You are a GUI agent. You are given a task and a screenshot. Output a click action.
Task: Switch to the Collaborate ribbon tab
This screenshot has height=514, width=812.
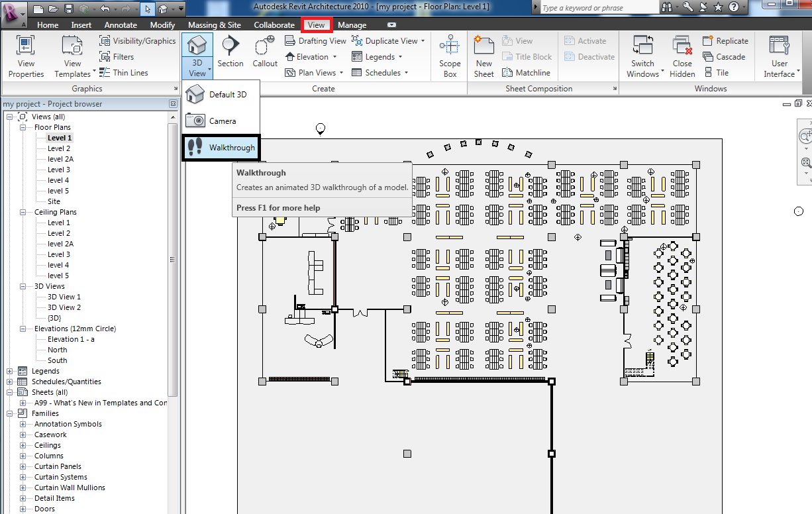click(x=274, y=25)
